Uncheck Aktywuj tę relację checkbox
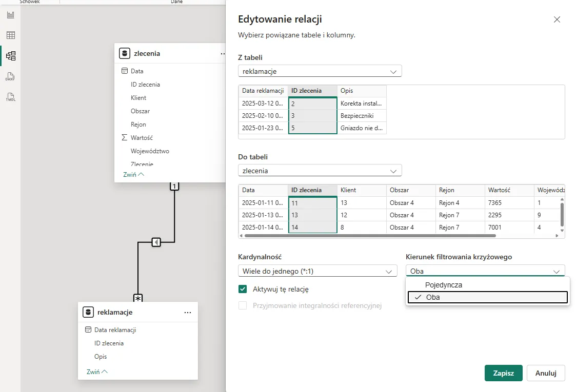The image size is (576, 392). [x=243, y=289]
